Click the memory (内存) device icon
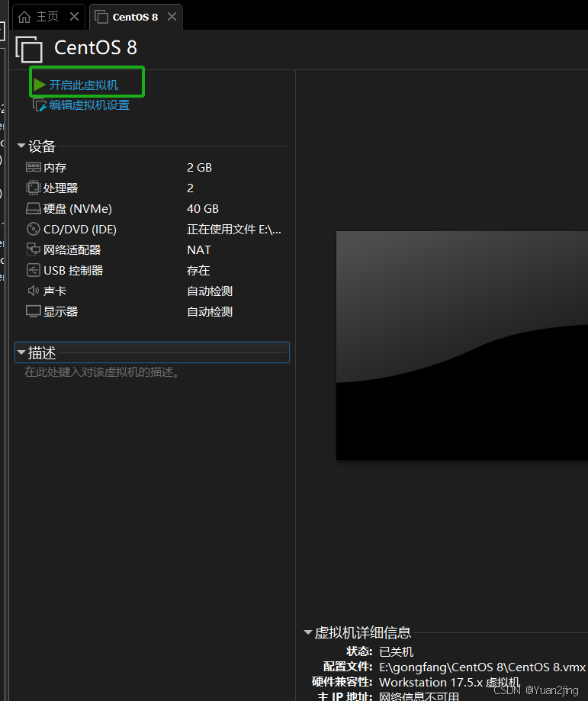The height and width of the screenshot is (701, 588). point(34,167)
